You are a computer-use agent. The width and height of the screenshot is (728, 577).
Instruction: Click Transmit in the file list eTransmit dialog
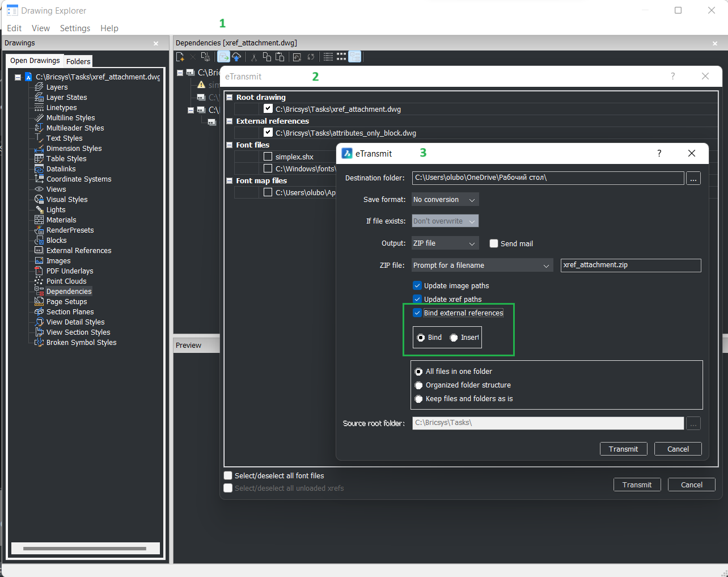click(637, 485)
